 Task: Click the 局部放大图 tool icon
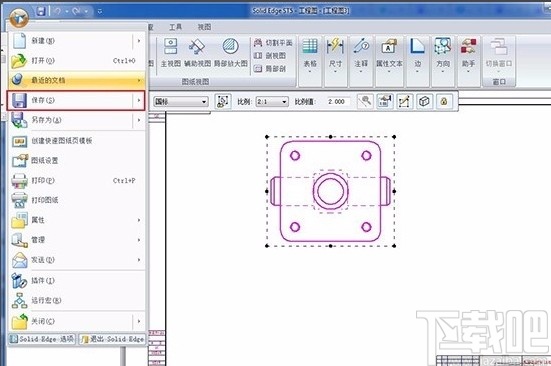[x=231, y=53]
